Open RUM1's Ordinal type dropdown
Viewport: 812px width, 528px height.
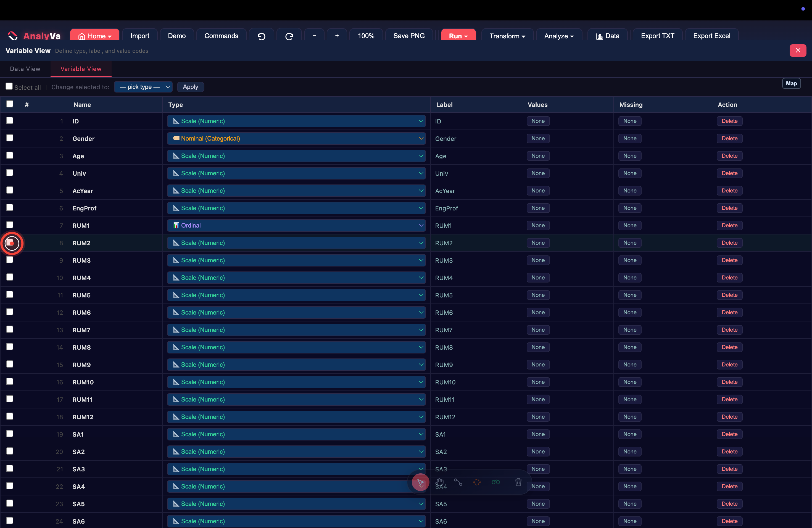point(296,225)
